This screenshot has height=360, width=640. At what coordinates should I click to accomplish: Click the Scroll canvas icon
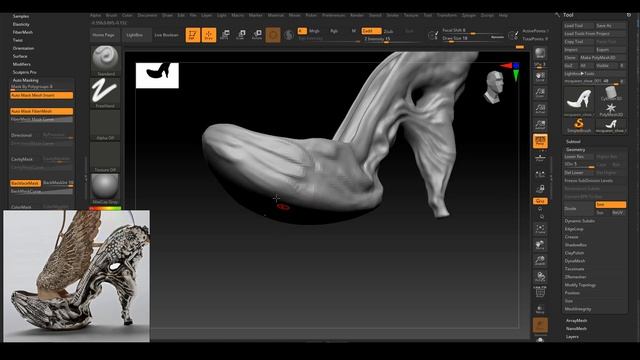point(540,77)
